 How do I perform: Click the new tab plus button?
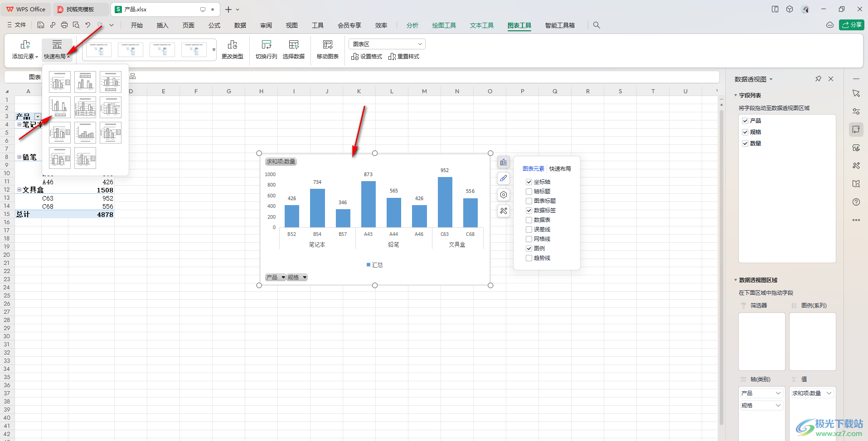click(x=228, y=9)
